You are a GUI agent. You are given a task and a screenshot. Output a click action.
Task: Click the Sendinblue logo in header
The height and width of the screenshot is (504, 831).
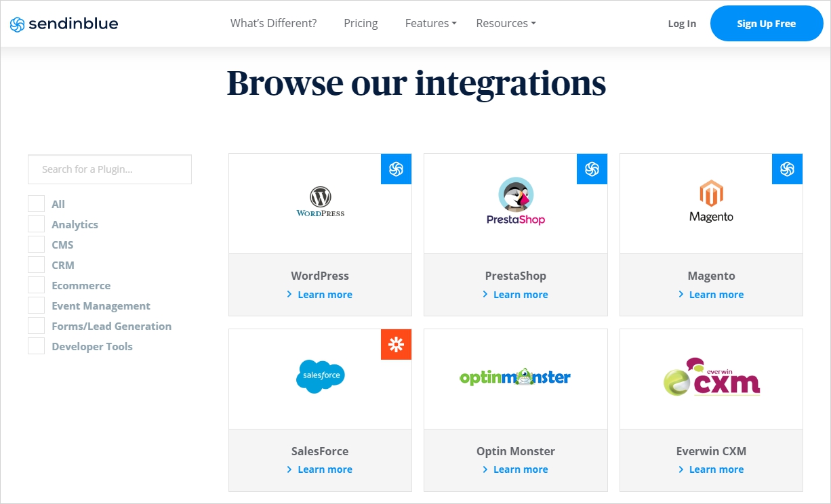pyautogui.click(x=64, y=24)
